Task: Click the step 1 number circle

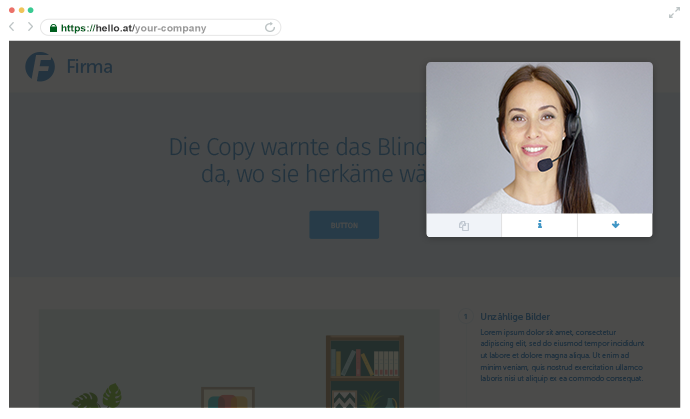Action: [466, 316]
